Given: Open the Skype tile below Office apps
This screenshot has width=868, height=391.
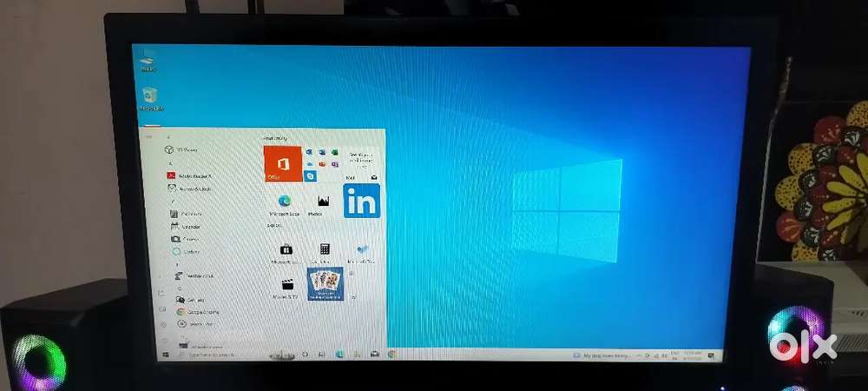Looking at the screenshot, I should [x=310, y=176].
